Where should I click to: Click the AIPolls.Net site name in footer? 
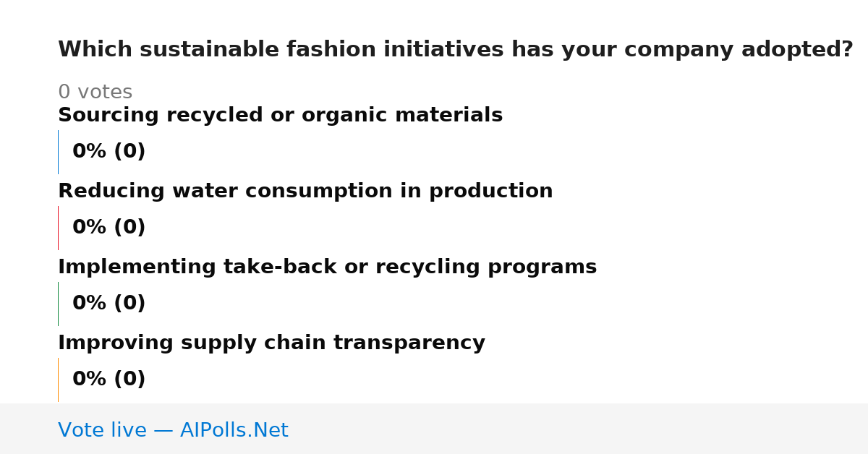click(234, 431)
